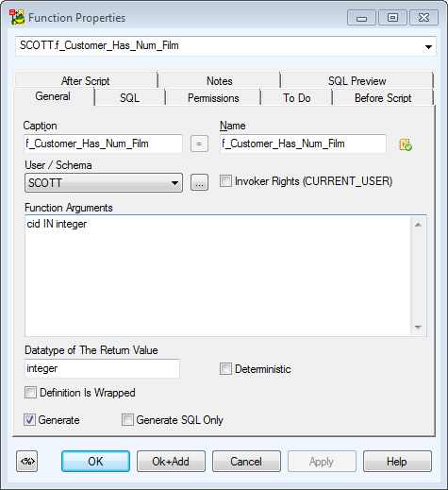Check Definition Is Wrapped
448x490 pixels.
[30, 393]
